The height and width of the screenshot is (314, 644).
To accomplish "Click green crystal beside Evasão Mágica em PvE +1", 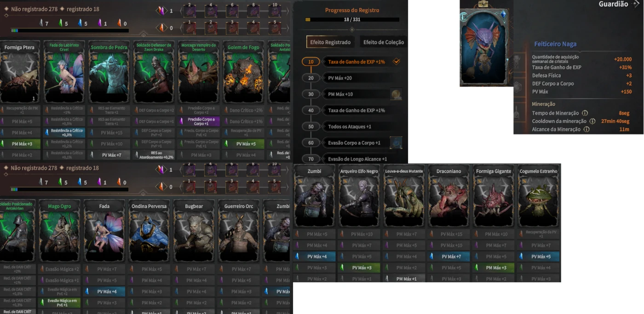I will click(42, 302).
